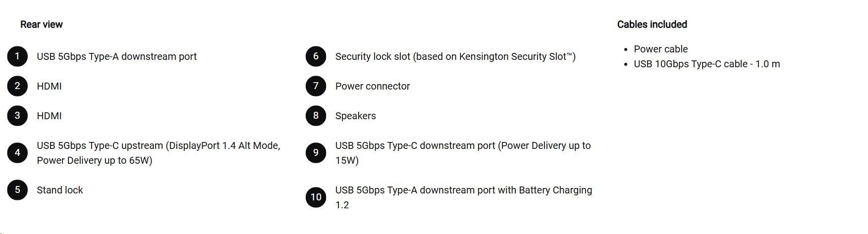Click the "Speakers" label text
The width and height of the screenshot is (868, 234).
click(x=355, y=116)
